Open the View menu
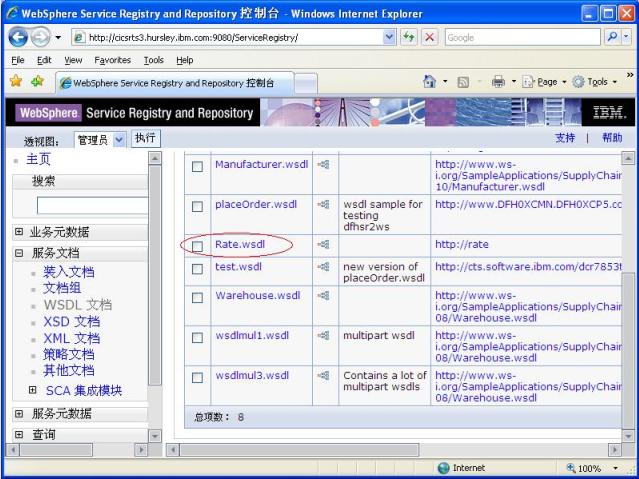The width and height of the screenshot is (639, 479). pos(73,60)
